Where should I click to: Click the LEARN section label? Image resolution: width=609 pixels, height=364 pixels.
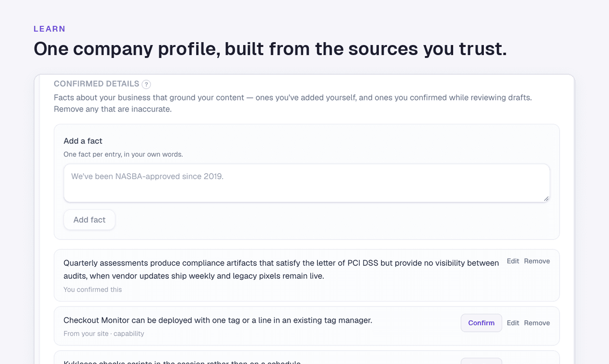49,29
